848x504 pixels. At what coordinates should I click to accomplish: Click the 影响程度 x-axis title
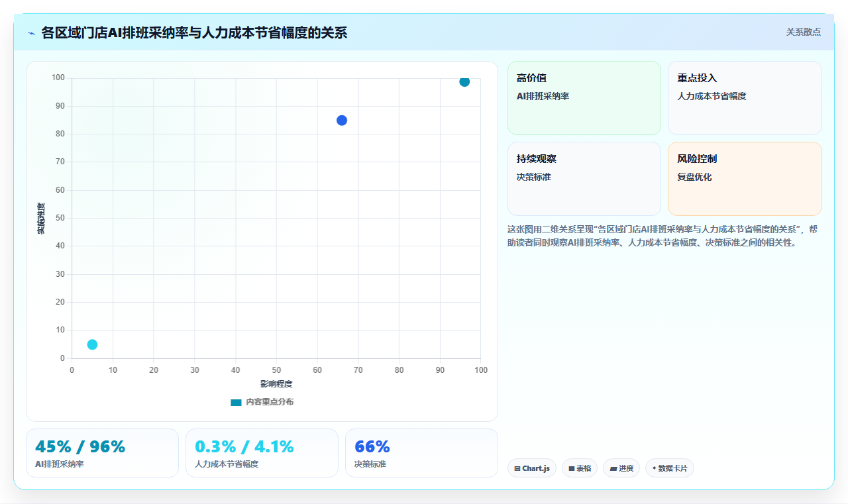(x=276, y=383)
